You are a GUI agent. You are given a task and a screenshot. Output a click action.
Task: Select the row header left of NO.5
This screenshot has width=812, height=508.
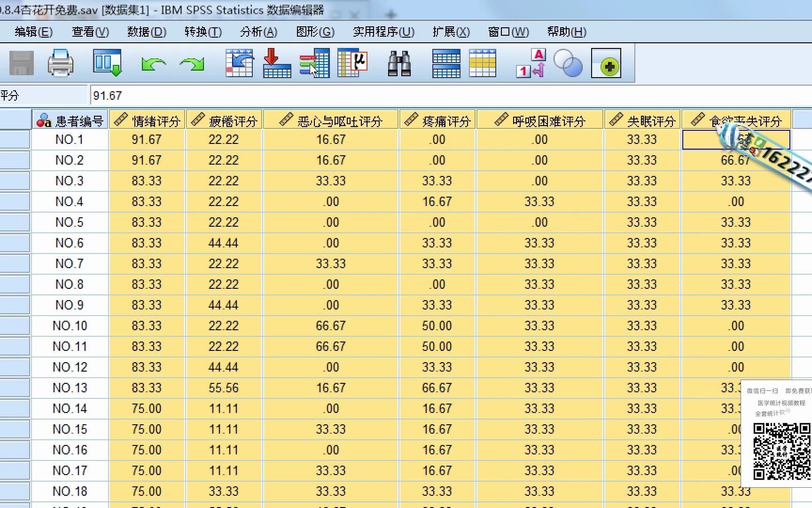click(x=15, y=222)
